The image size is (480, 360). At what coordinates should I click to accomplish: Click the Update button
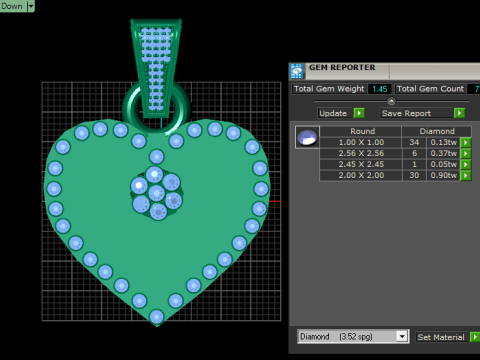pos(333,113)
